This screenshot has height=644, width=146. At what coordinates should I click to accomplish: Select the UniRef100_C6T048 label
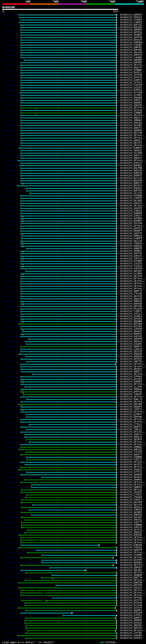click(131, 75)
